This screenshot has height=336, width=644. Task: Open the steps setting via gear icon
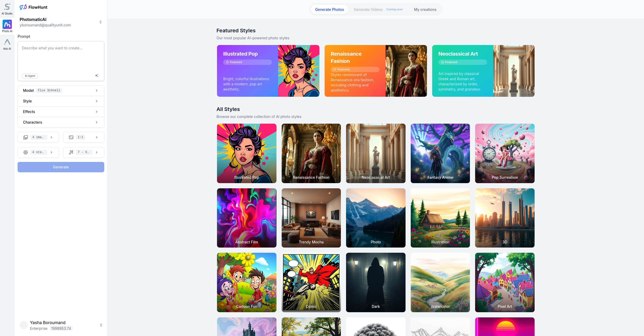pos(26,152)
